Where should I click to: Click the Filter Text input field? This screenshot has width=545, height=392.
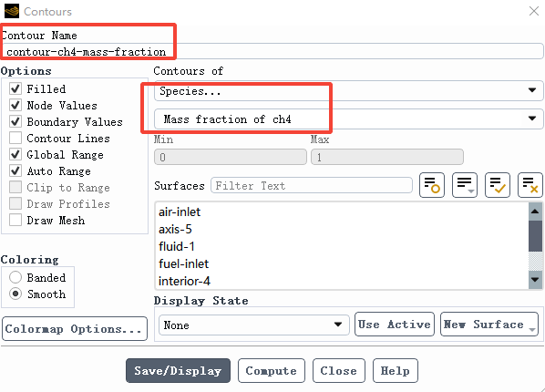click(312, 185)
